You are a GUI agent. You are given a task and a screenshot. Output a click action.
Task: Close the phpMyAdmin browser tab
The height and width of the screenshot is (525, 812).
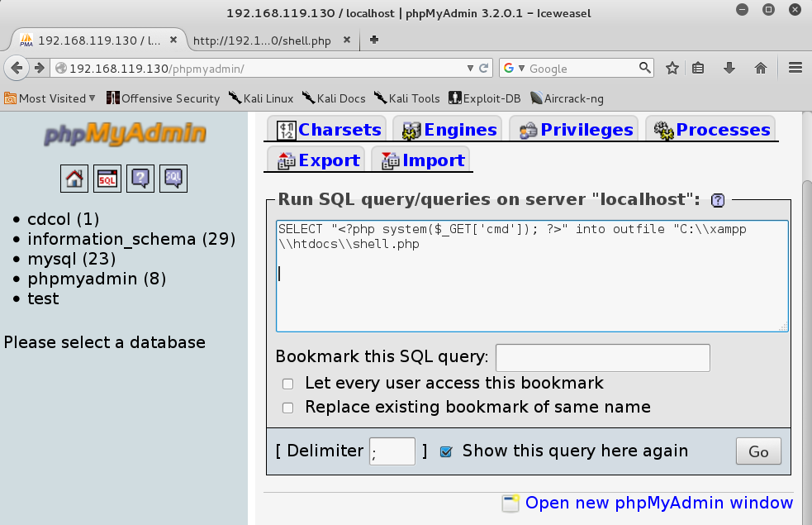173,40
